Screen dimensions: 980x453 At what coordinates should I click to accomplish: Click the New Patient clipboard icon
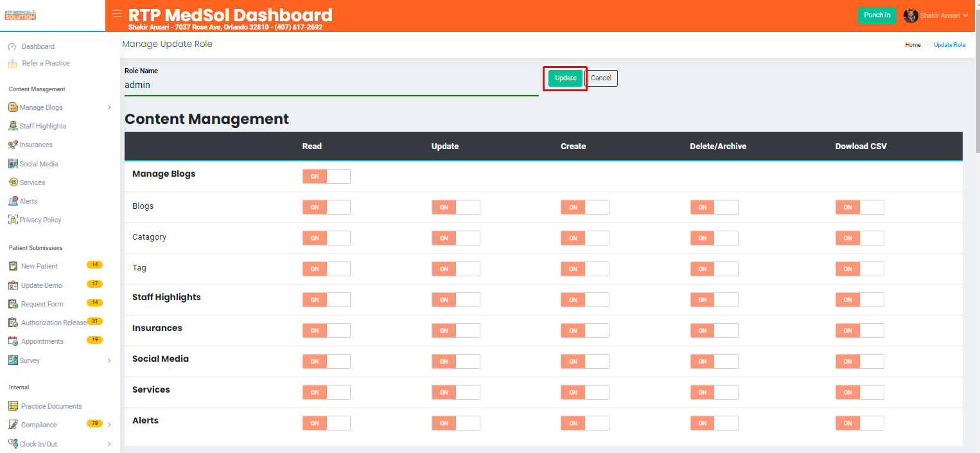(x=13, y=266)
